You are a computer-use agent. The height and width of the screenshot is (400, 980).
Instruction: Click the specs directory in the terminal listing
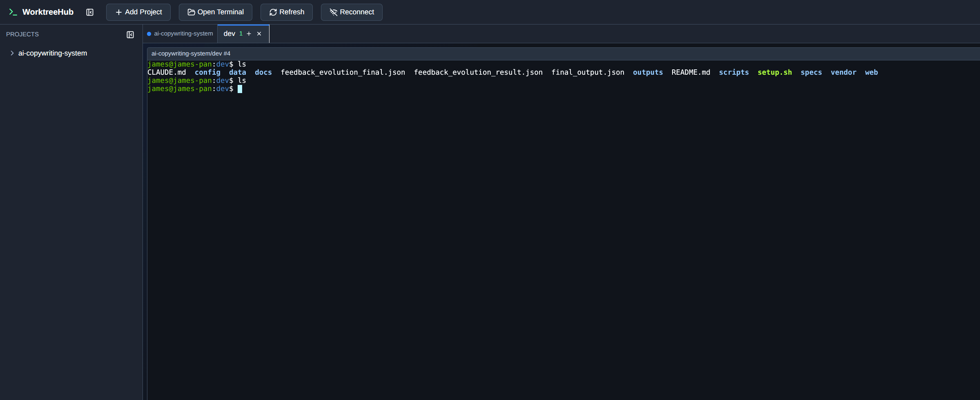(811, 72)
